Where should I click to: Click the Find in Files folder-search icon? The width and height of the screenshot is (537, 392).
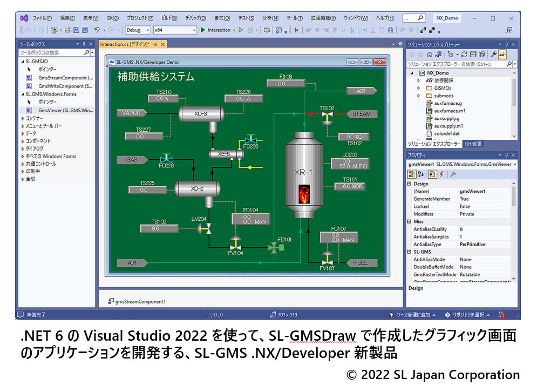pyautogui.click(x=267, y=30)
